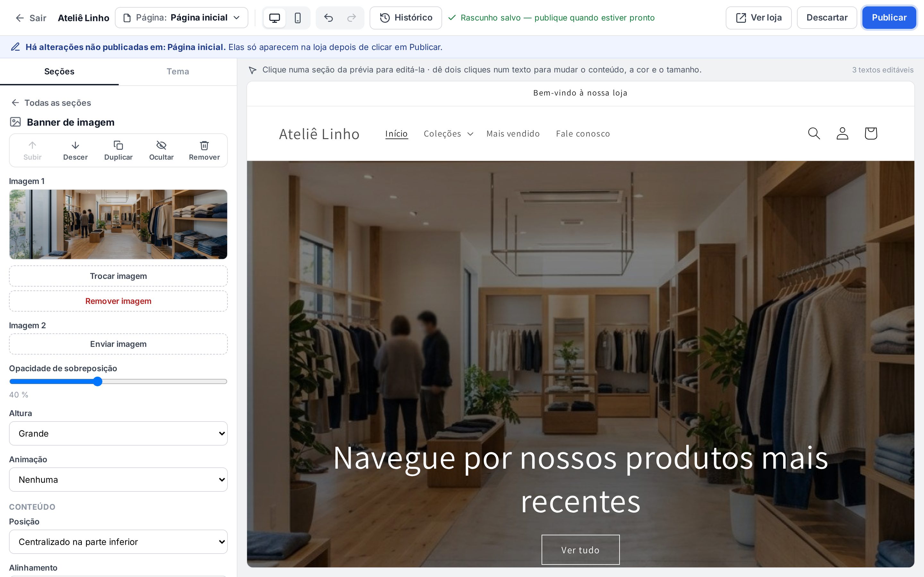Expand the Posição dropdown

[118, 541]
